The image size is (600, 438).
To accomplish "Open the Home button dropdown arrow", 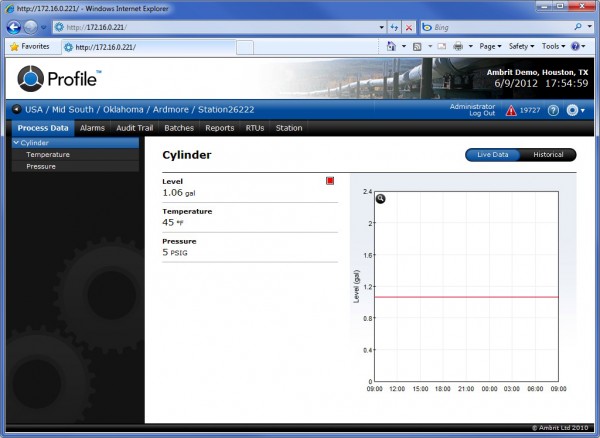I will (x=404, y=47).
